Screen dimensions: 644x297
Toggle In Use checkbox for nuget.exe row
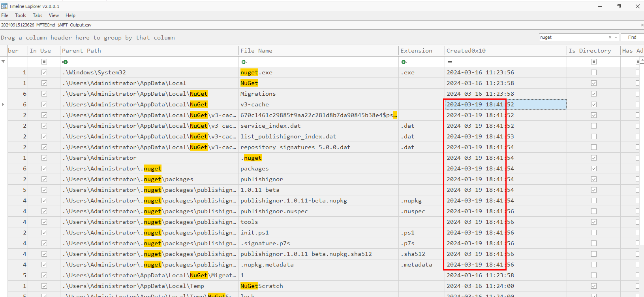(44, 72)
